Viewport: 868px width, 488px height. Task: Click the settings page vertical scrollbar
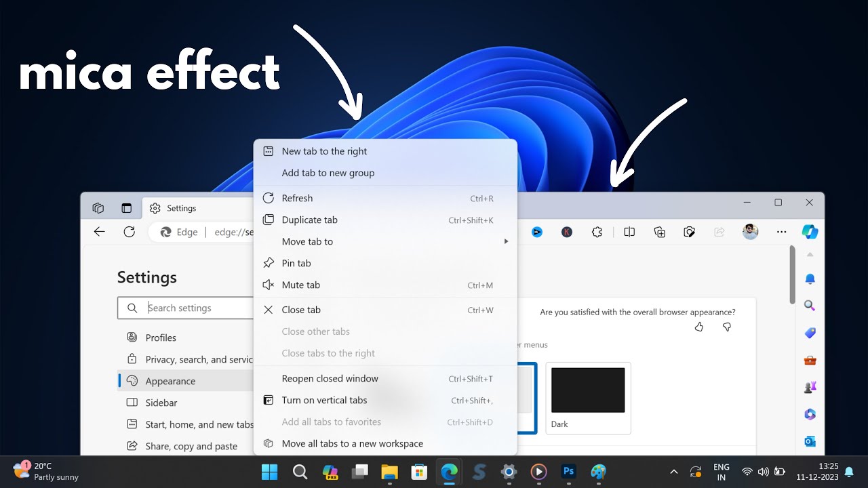[792, 274]
